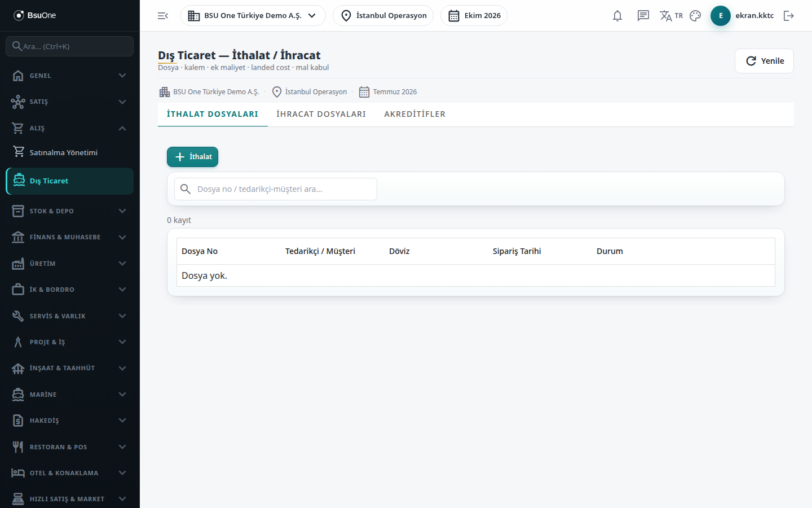Open the theme palette icon
The image size is (812, 508).
695,16
